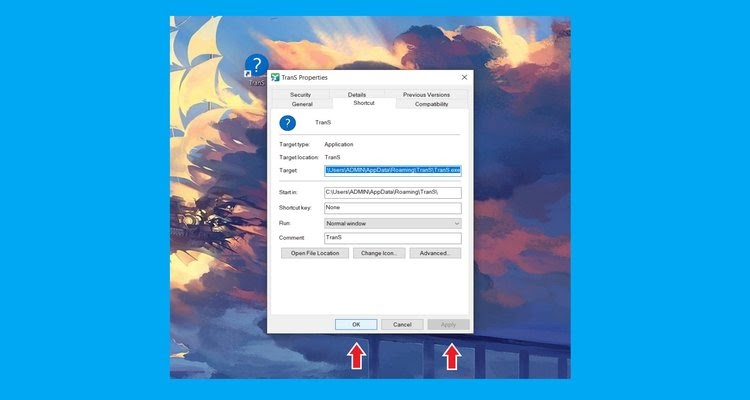The width and height of the screenshot is (750, 400).
Task: Open the Advanced shortcut options
Action: (x=435, y=253)
